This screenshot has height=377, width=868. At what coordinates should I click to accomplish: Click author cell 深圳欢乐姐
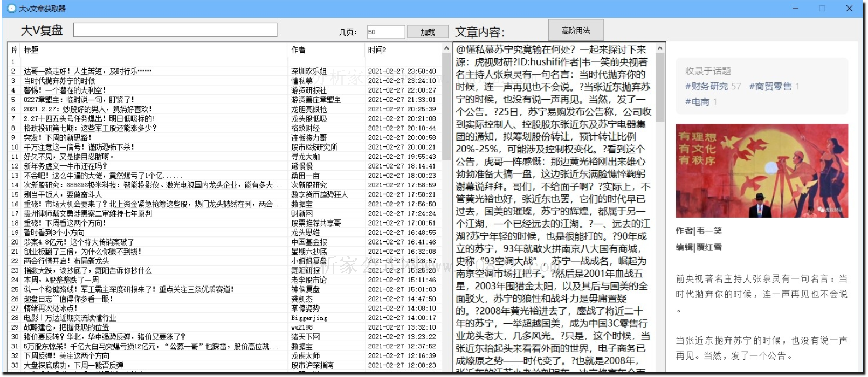309,71
